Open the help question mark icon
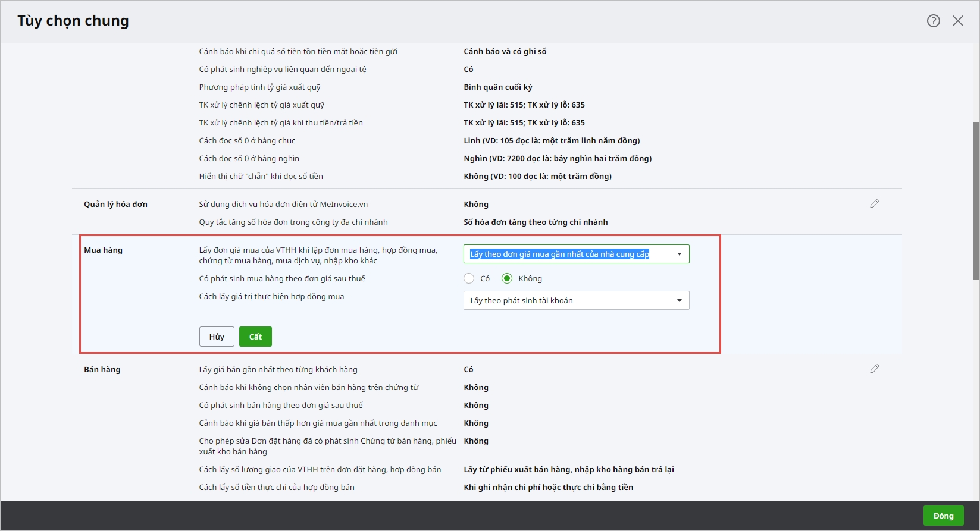This screenshot has height=531, width=980. [x=933, y=21]
